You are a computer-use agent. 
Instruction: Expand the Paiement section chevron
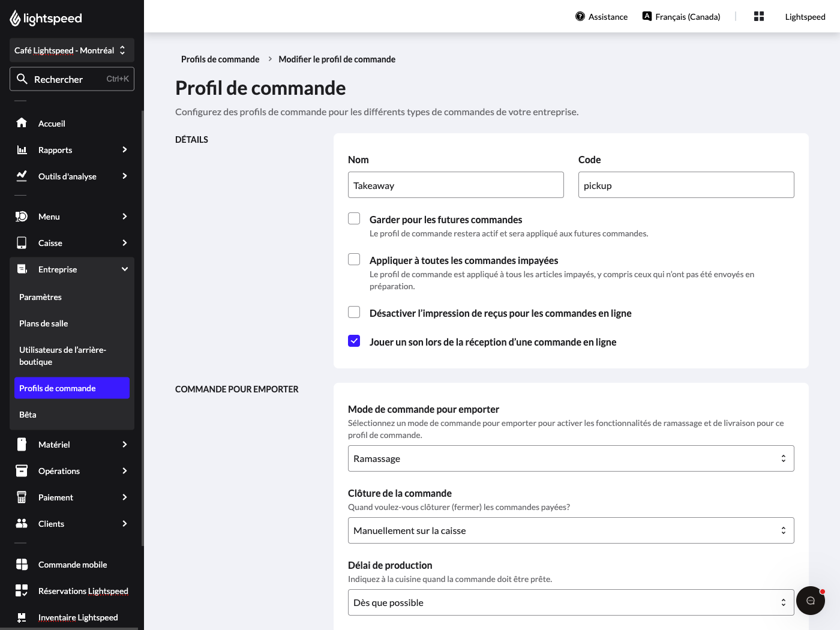point(125,497)
